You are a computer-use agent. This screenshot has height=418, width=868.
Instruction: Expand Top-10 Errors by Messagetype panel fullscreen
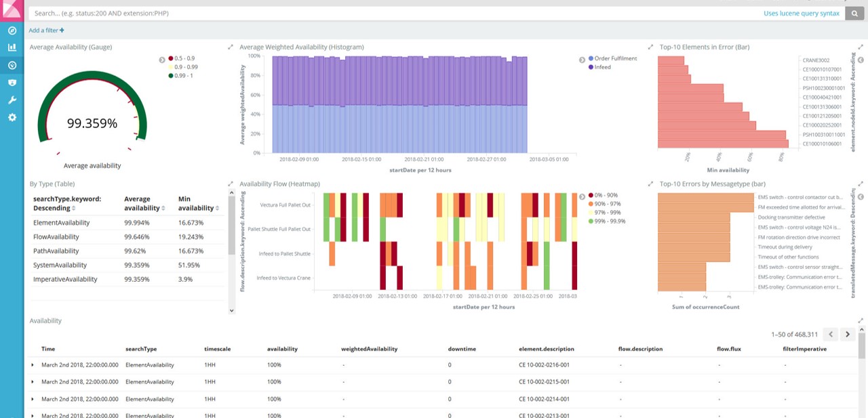pos(861,184)
